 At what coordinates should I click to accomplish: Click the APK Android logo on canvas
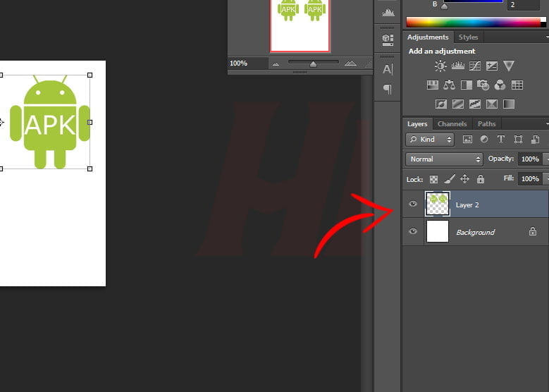(50, 122)
